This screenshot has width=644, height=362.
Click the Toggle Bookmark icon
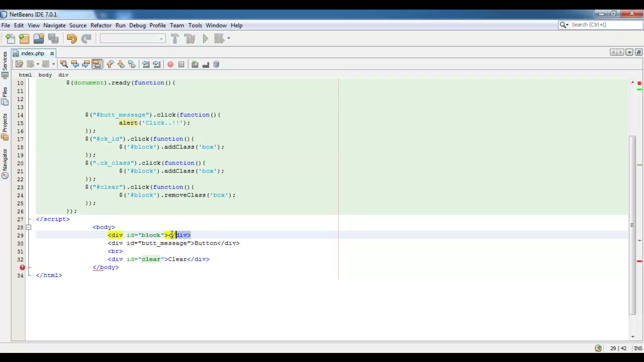(x=132, y=64)
